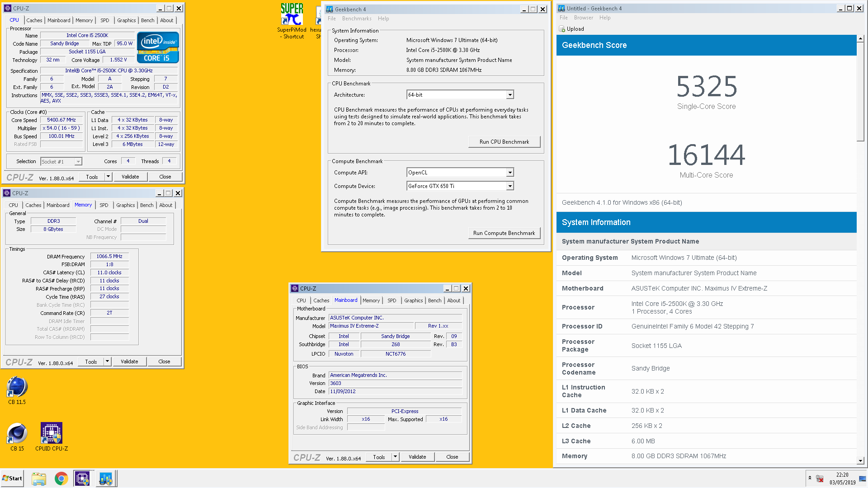Click the Untitled - Geekbench 4 title icon
The image size is (868, 488).
click(561, 8)
